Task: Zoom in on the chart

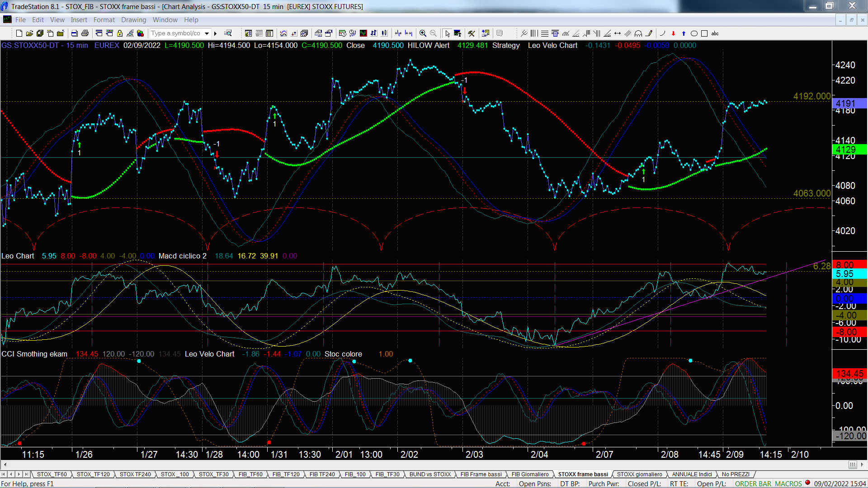Action: [x=423, y=33]
